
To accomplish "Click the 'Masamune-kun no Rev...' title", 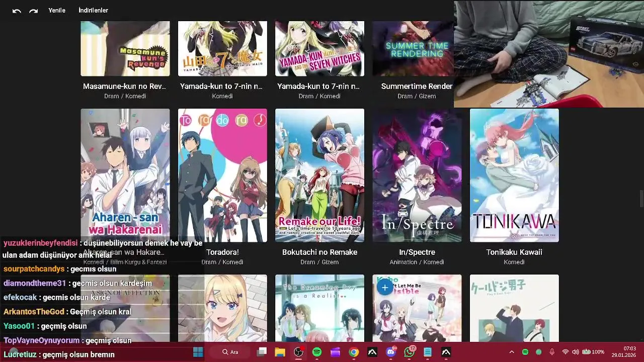I will [x=124, y=86].
